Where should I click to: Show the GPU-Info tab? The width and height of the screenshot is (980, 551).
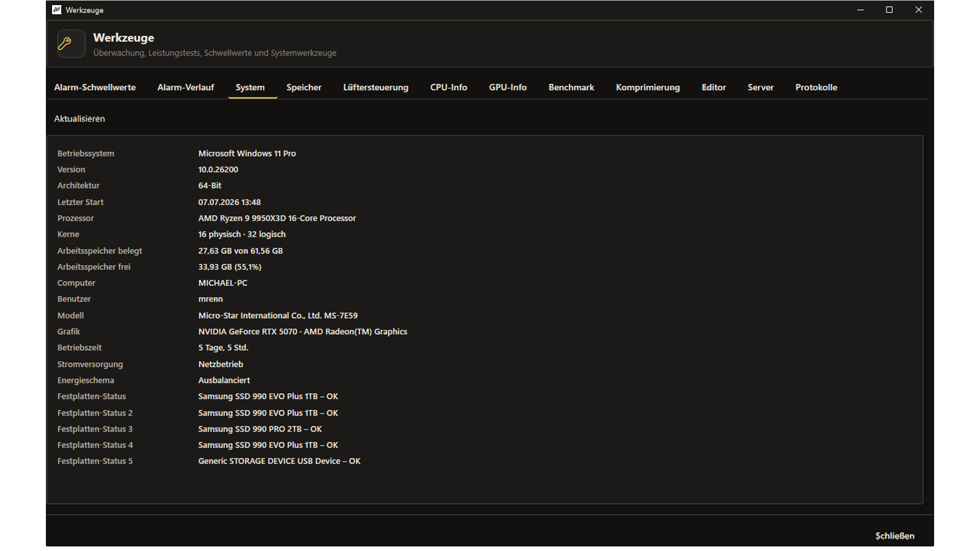508,87
